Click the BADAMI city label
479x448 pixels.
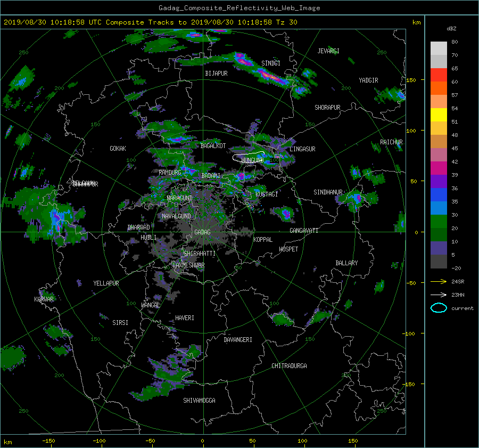211,176
